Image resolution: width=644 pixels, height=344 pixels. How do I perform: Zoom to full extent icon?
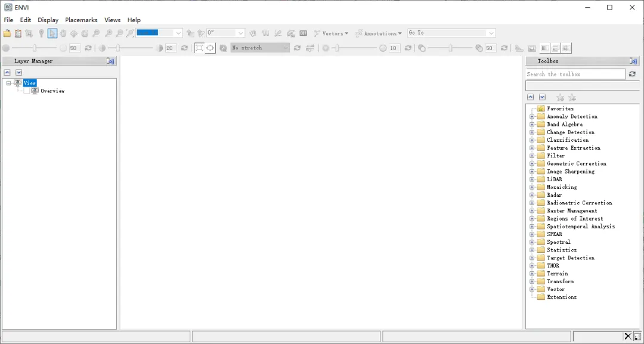[x=130, y=33]
